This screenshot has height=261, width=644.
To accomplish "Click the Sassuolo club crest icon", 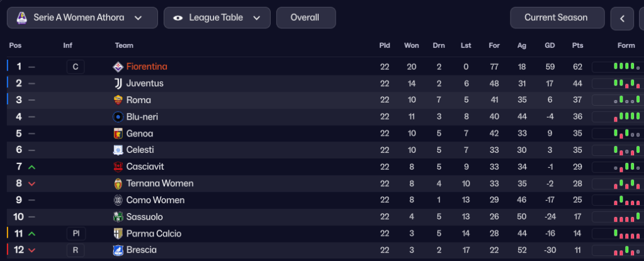I will point(118,217).
